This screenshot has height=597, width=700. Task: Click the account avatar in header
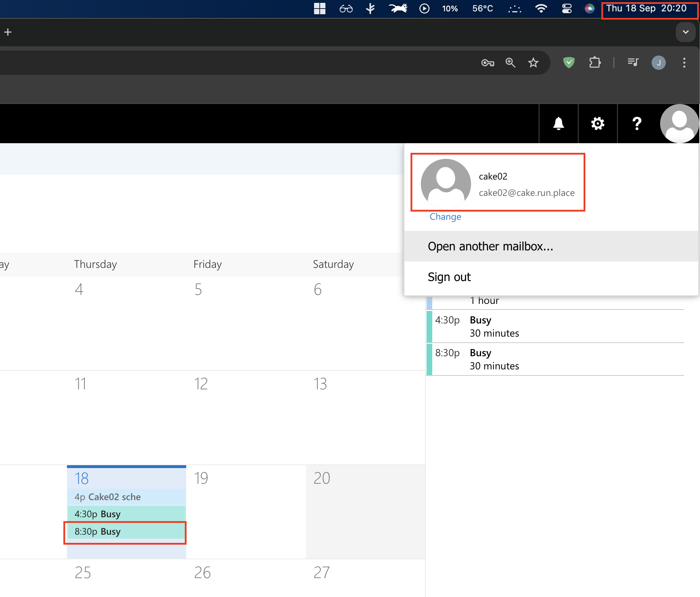point(679,124)
